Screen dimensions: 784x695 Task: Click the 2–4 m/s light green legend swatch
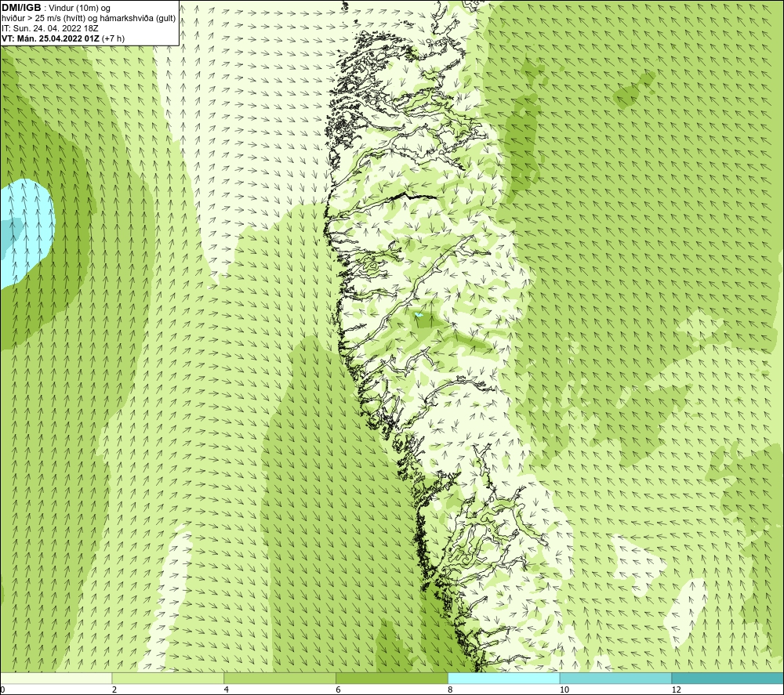click(x=168, y=679)
